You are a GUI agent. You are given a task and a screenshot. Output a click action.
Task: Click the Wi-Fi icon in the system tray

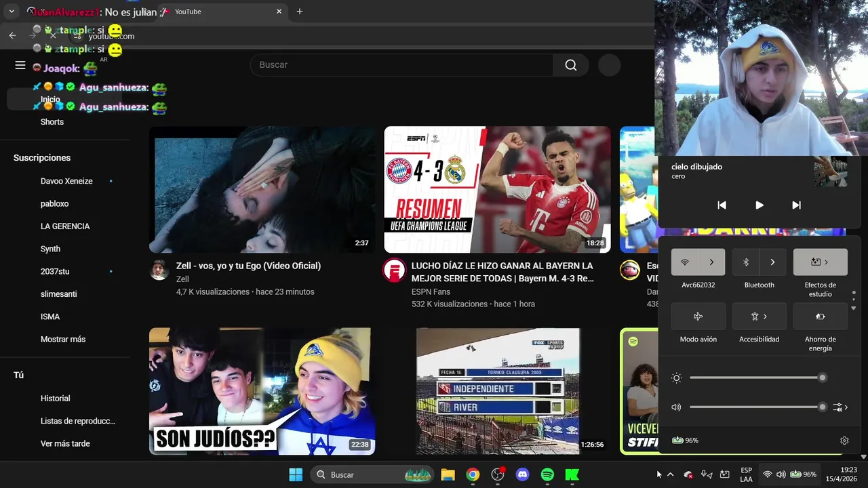[768, 474]
